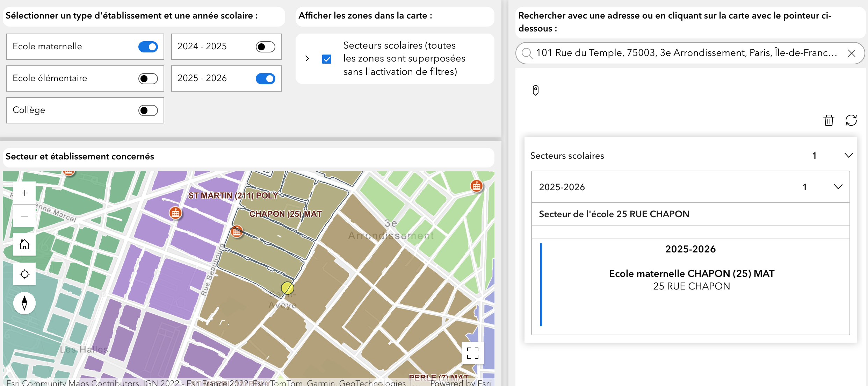Refresh the search results
The width and height of the screenshot is (868, 386).
coord(851,120)
